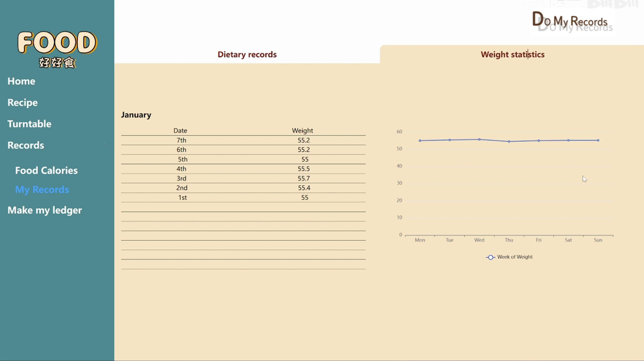Viewport: 644px width, 361px height.
Task: Open Food Calories submenu link
Action: pos(46,170)
